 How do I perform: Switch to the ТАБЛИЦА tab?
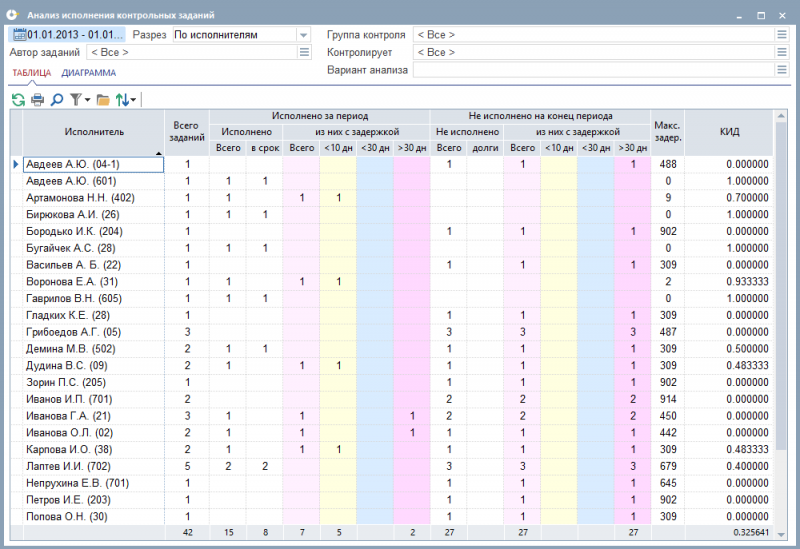click(x=32, y=73)
